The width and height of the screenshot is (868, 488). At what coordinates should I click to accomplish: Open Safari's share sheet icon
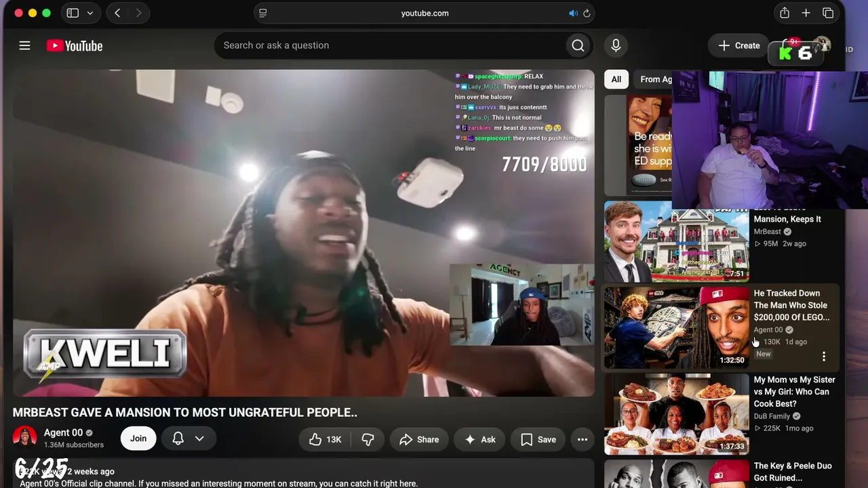785,13
